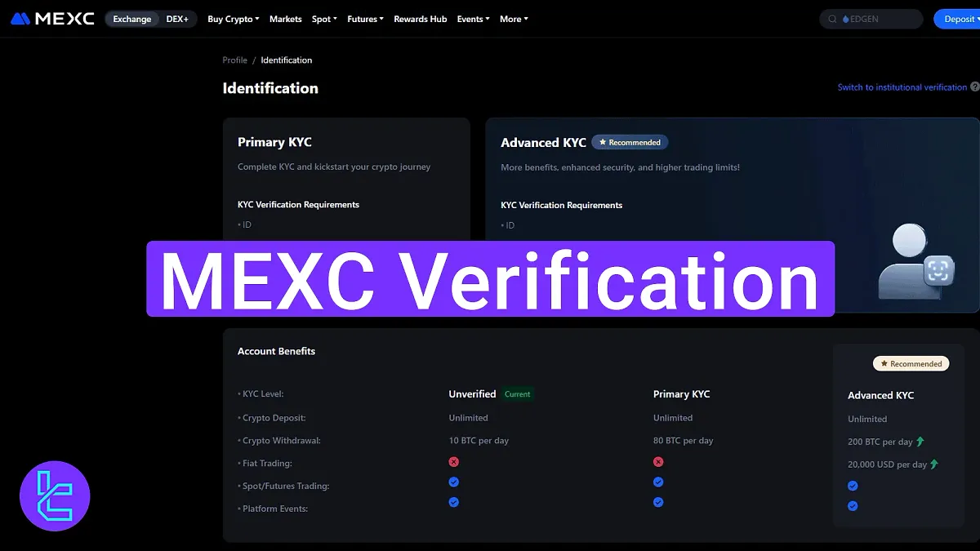
Task: Click the Recommended star badge on Advanced KYC
Action: click(630, 141)
